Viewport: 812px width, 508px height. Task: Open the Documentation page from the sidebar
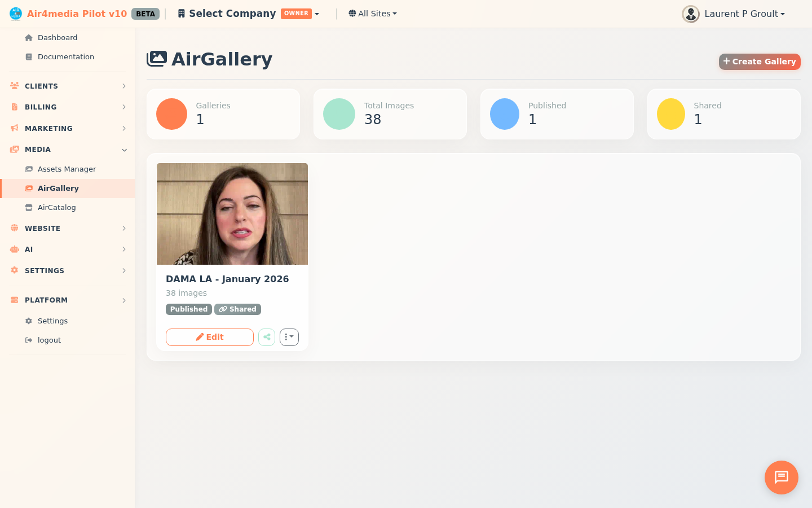coord(65,56)
